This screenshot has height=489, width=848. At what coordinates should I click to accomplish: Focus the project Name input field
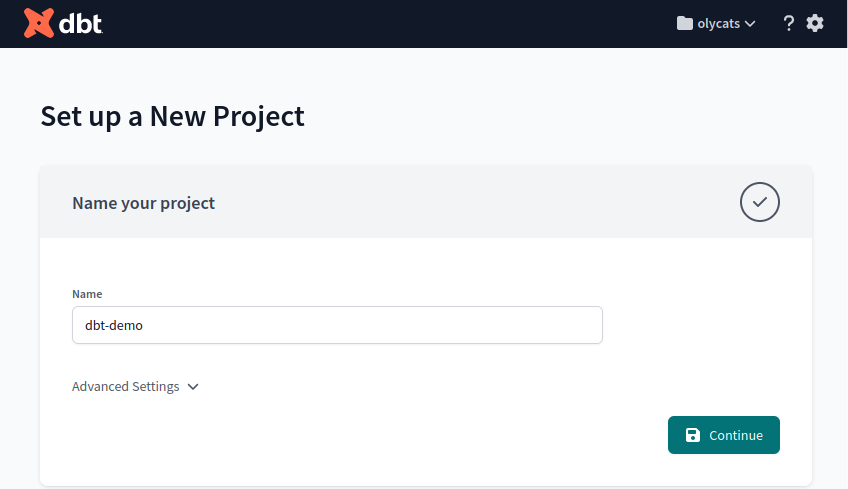pos(400,325)
